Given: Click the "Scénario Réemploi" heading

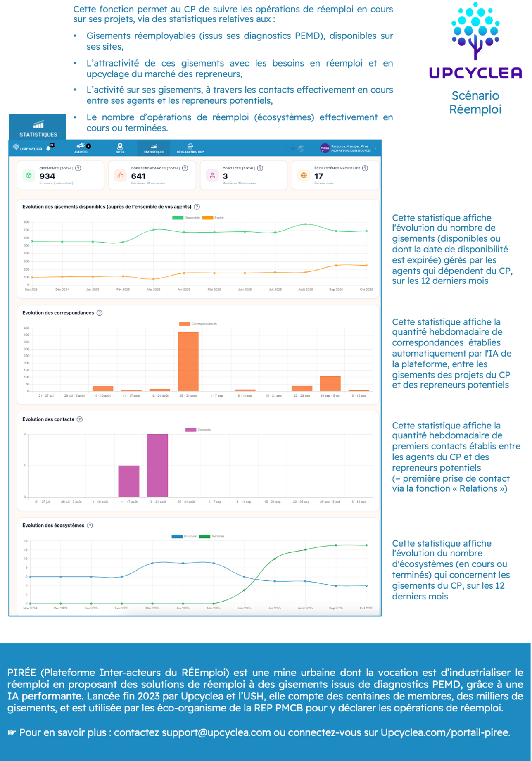Looking at the screenshot, I should point(475,102).
